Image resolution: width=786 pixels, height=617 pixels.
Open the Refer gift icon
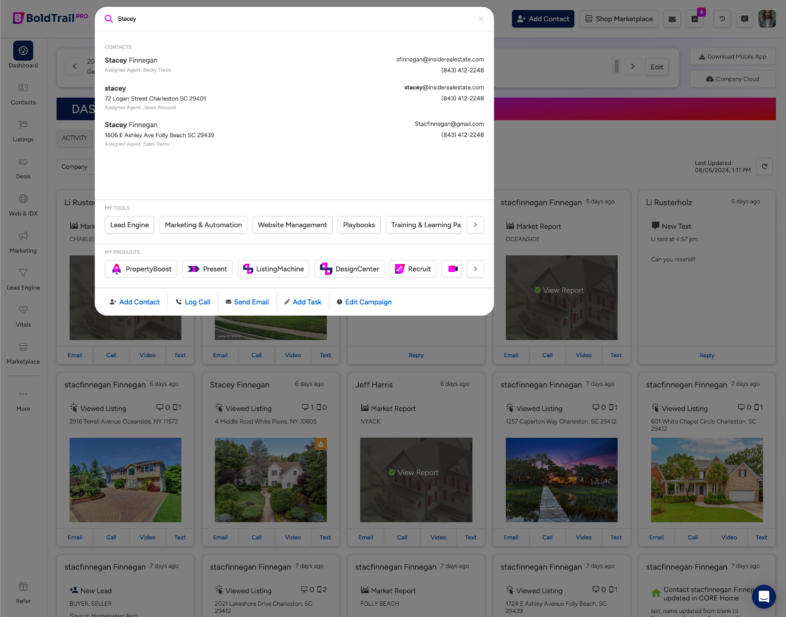point(23,586)
